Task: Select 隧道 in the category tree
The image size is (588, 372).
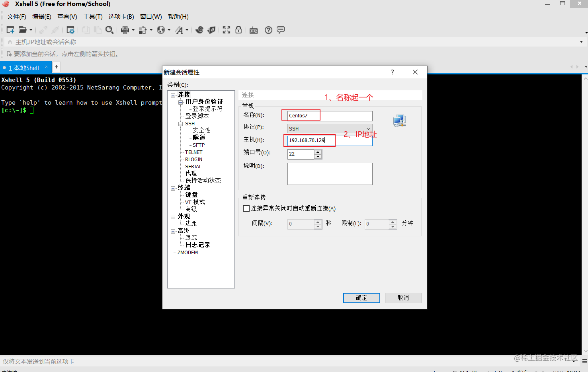Action: click(199, 138)
